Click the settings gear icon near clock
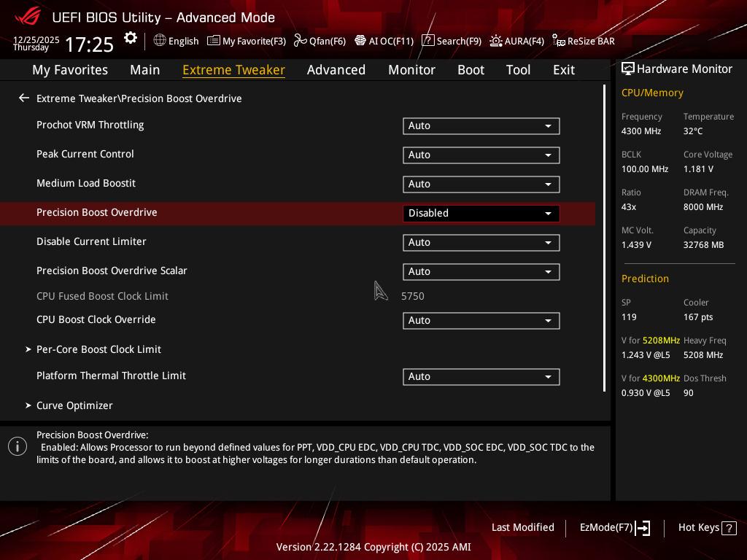The width and height of the screenshot is (747, 560). (131, 39)
